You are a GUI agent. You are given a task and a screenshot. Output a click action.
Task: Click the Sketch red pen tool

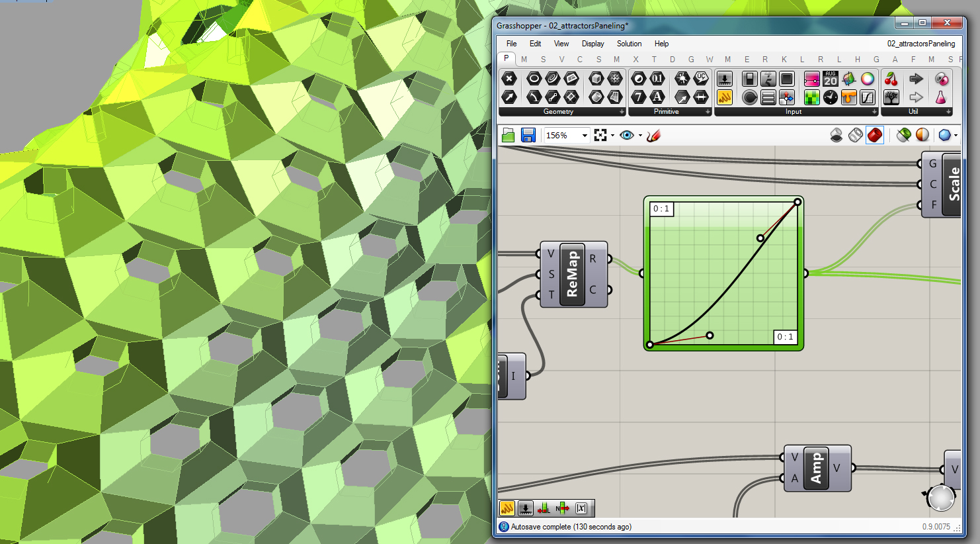[x=653, y=135]
